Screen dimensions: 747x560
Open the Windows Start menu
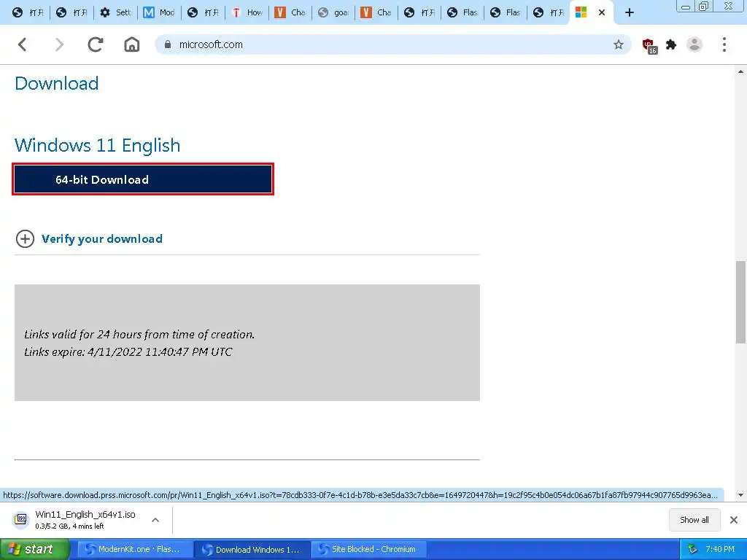coord(34,549)
